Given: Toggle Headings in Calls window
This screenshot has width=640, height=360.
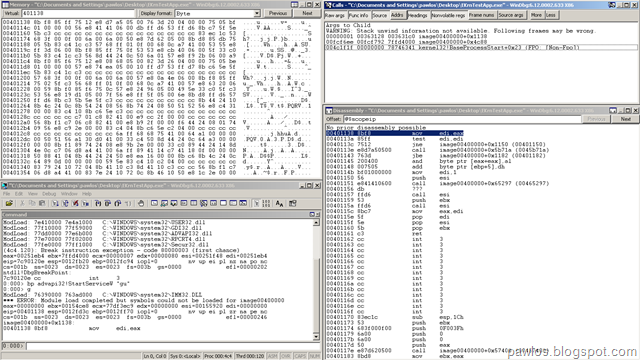Looking at the screenshot, I should (418, 15).
